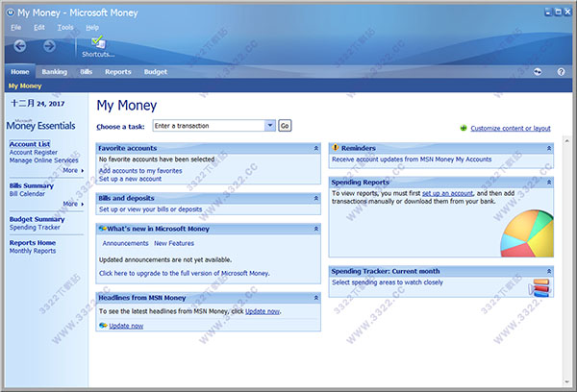Screen dimensions: 577x392
Task: Open Account List in the sidebar
Action: click(x=30, y=144)
